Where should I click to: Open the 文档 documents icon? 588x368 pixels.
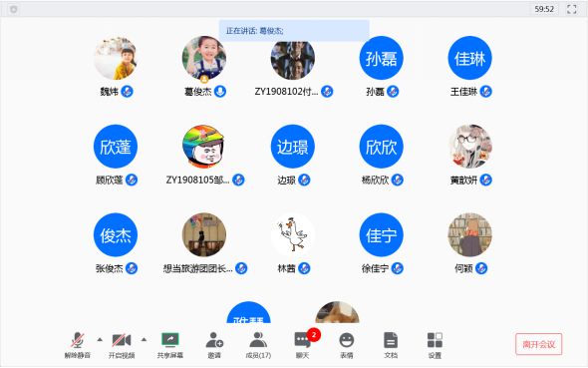click(391, 345)
